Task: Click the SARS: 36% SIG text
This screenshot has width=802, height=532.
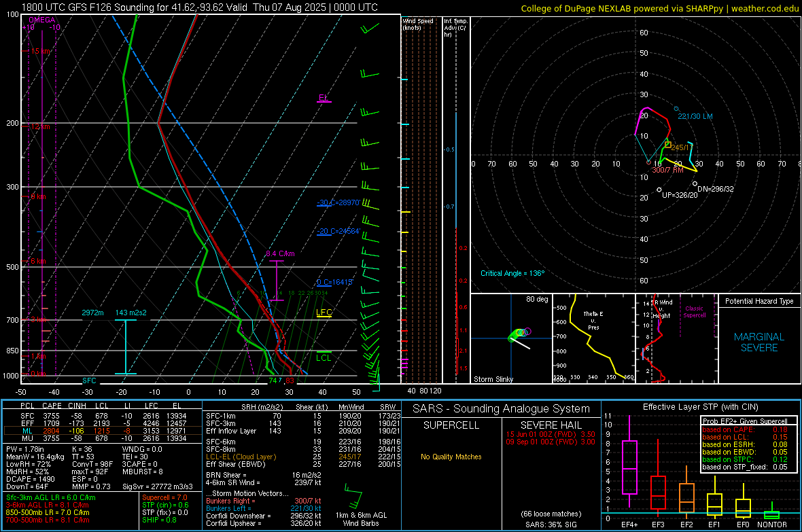Action: click(551, 525)
